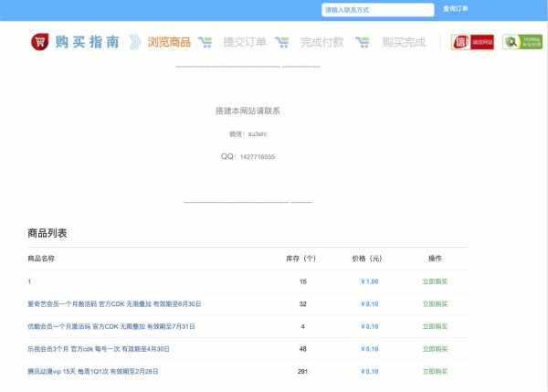
Task: Click the green magnifier verification badge
Action: click(522, 42)
